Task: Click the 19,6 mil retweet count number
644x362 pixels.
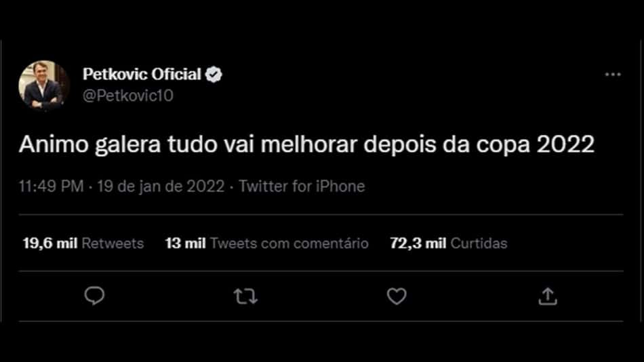Action: click(50, 243)
